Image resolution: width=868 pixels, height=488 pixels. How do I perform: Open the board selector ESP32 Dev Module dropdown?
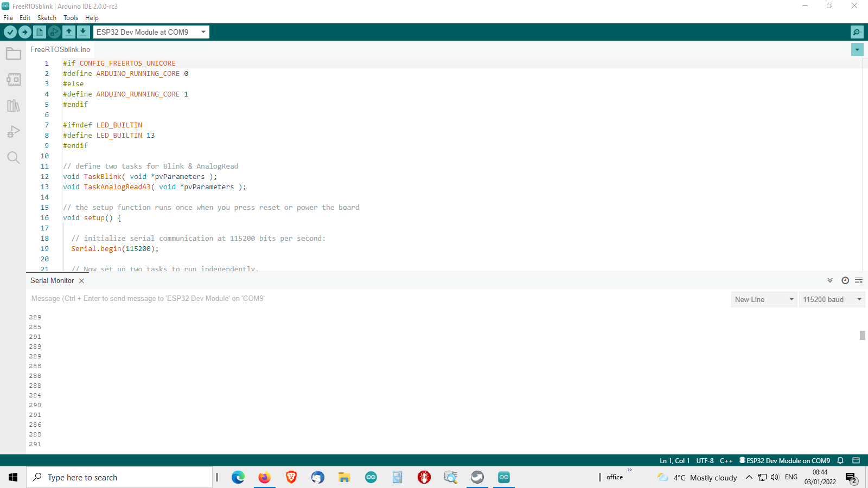(151, 32)
